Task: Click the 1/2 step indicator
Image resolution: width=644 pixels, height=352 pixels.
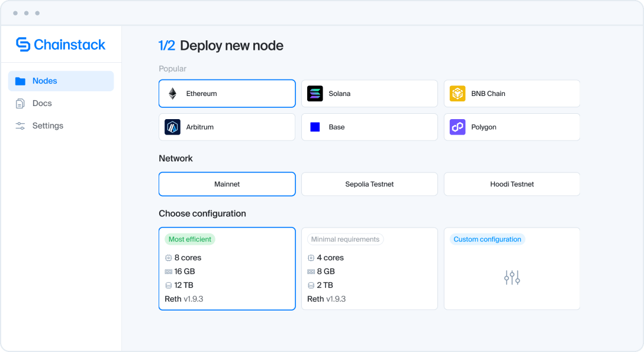Action: (x=167, y=46)
